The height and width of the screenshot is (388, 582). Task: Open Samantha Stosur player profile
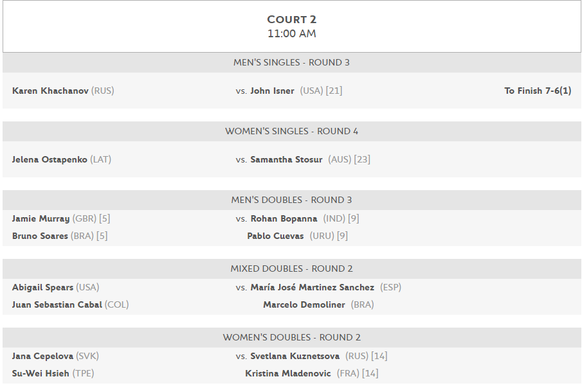click(286, 160)
